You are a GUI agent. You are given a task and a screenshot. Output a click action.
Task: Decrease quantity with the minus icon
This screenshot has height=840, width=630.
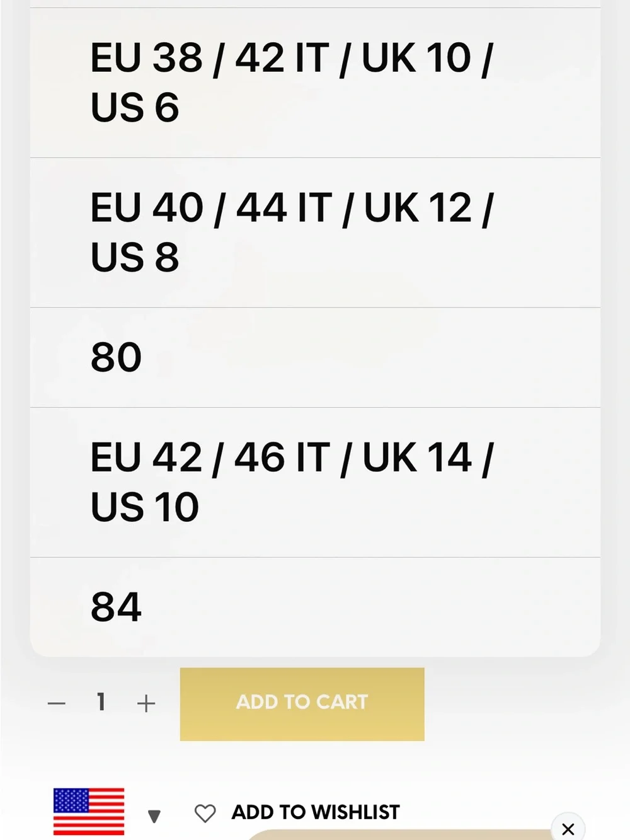point(57,703)
